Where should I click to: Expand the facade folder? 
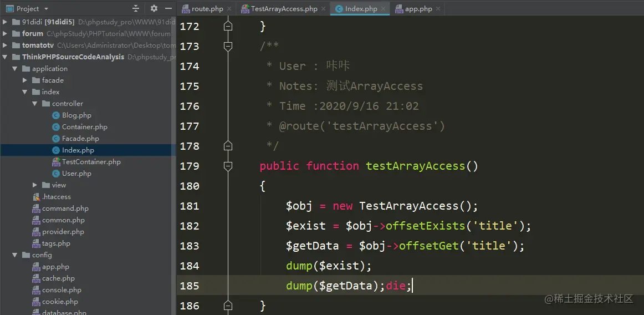pos(24,80)
